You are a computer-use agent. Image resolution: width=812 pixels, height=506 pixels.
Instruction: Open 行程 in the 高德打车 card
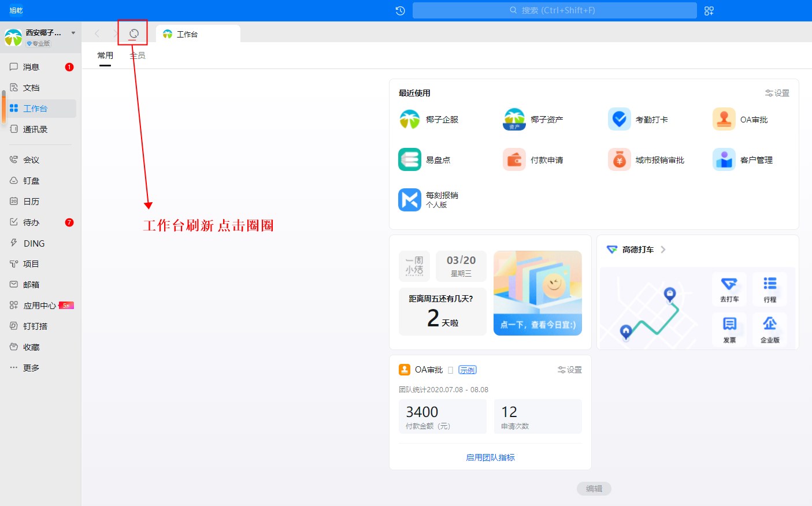(x=770, y=289)
